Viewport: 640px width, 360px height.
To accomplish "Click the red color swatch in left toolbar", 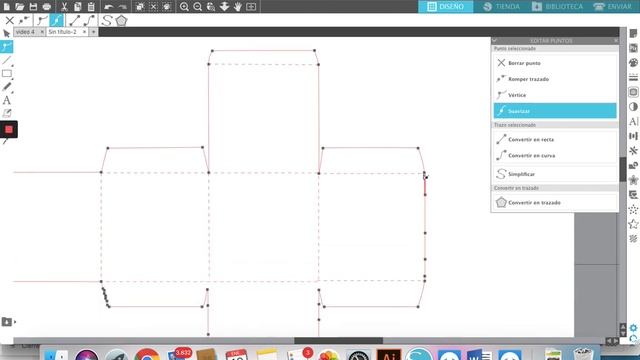I will (9, 129).
